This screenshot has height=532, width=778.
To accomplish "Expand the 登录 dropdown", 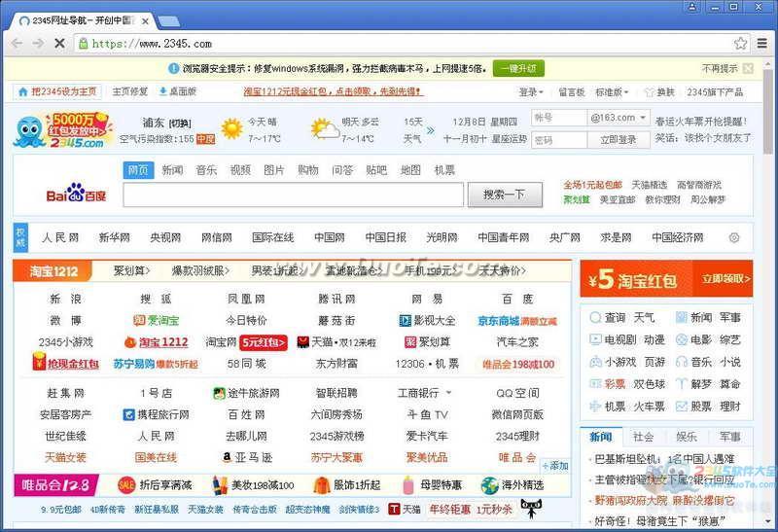I will [x=531, y=91].
